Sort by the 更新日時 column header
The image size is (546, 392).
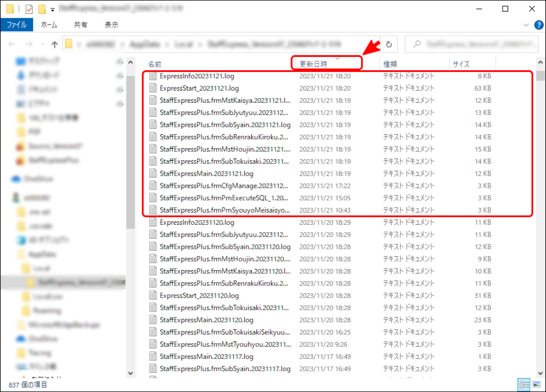[x=314, y=64]
